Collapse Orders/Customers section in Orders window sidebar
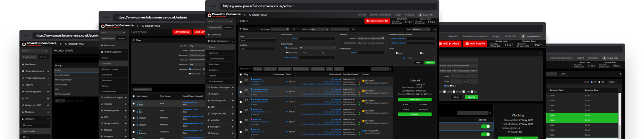 233,41
